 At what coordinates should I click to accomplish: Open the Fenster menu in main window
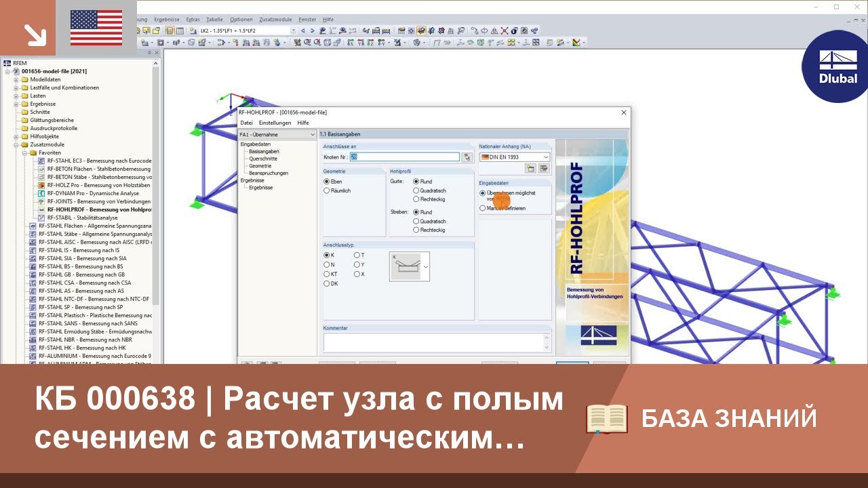[x=307, y=20]
